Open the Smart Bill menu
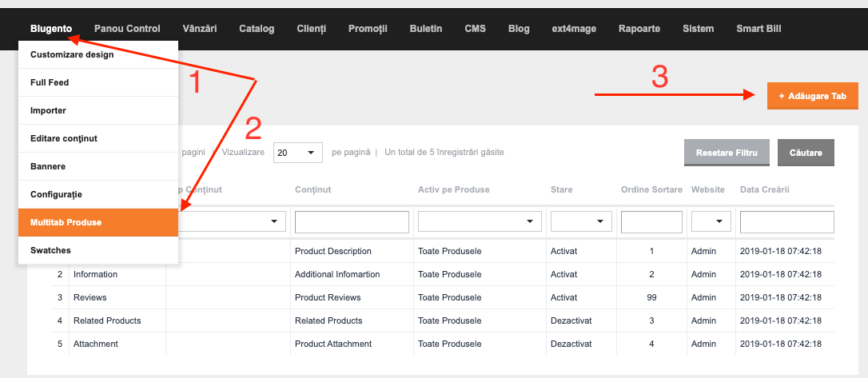The image size is (868, 378). [x=759, y=29]
